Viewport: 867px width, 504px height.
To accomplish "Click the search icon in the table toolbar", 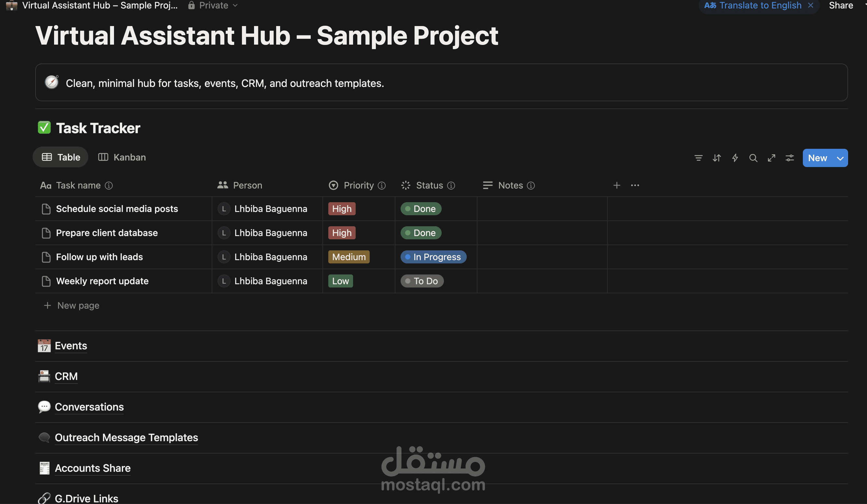I will click(753, 158).
